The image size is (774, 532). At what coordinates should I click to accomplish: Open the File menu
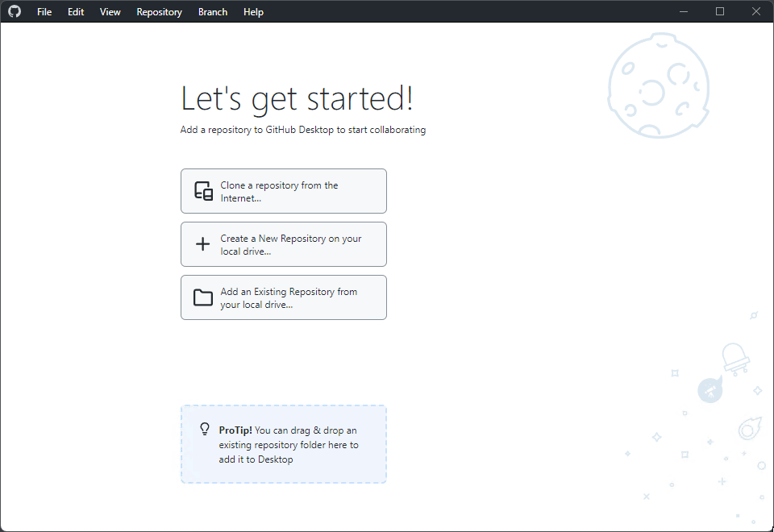pyautogui.click(x=44, y=11)
